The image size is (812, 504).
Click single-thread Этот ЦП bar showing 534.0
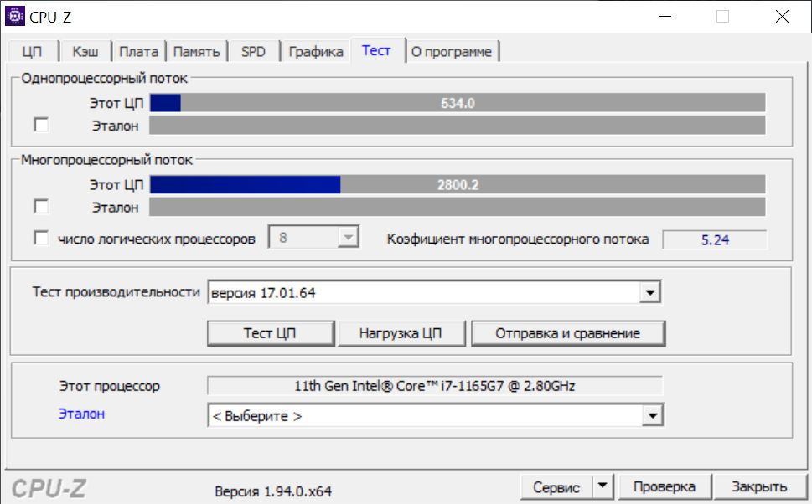pyautogui.click(x=458, y=103)
